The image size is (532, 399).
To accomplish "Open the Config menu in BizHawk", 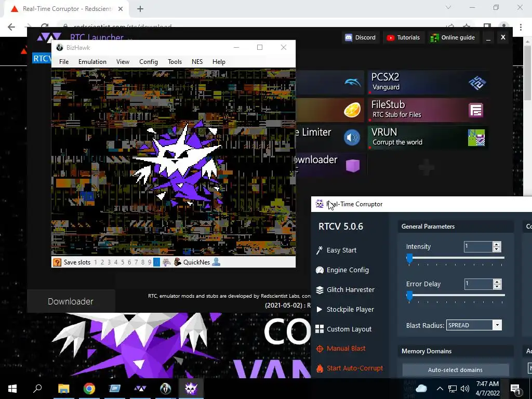I will click(149, 62).
